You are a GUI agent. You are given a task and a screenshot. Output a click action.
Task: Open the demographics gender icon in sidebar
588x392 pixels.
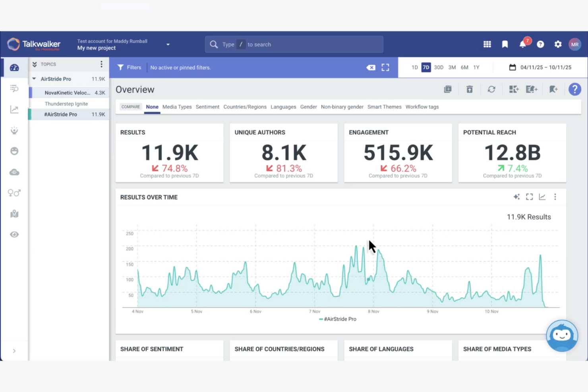(14, 193)
